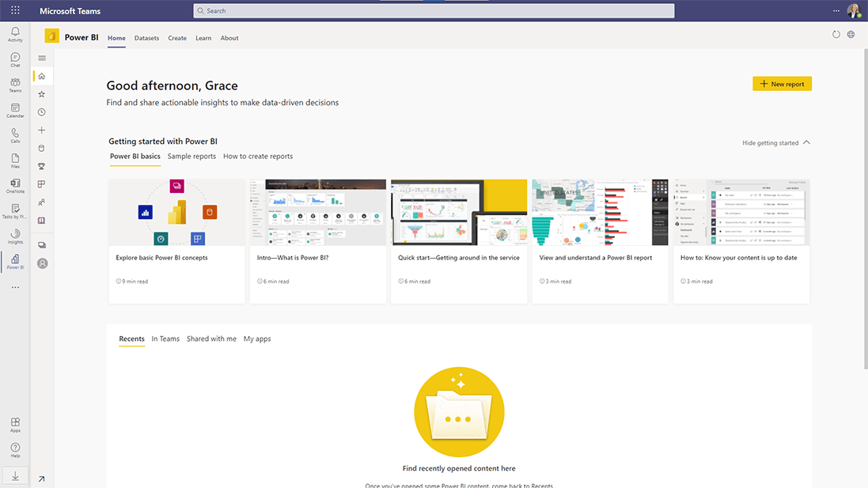This screenshot has width=868, height=488.
Task: View recent content with the clock icon
Action: tap(41, 112)
